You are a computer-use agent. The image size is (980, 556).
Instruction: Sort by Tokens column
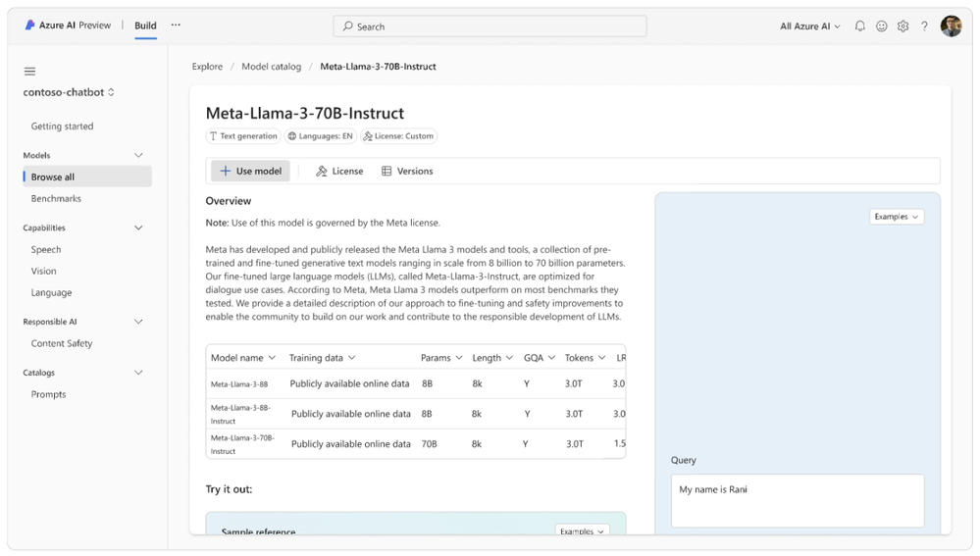pyautogui.click(x=585, y=358)
